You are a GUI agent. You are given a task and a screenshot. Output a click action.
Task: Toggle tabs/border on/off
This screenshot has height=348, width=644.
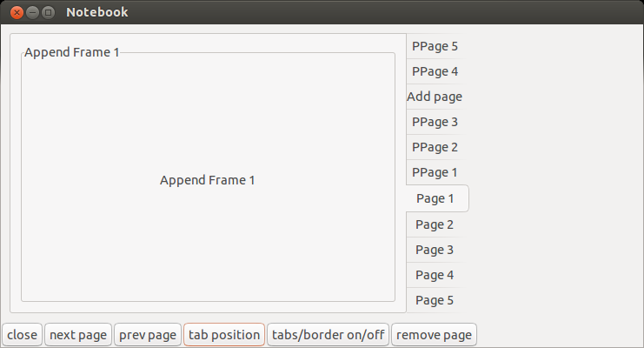[329, 335]
